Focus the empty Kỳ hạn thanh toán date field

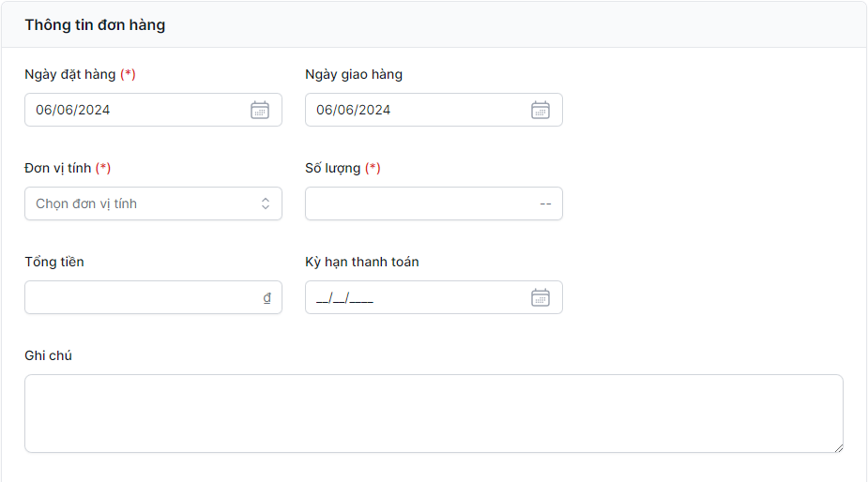pyautogui.click(x=413, y=297)
